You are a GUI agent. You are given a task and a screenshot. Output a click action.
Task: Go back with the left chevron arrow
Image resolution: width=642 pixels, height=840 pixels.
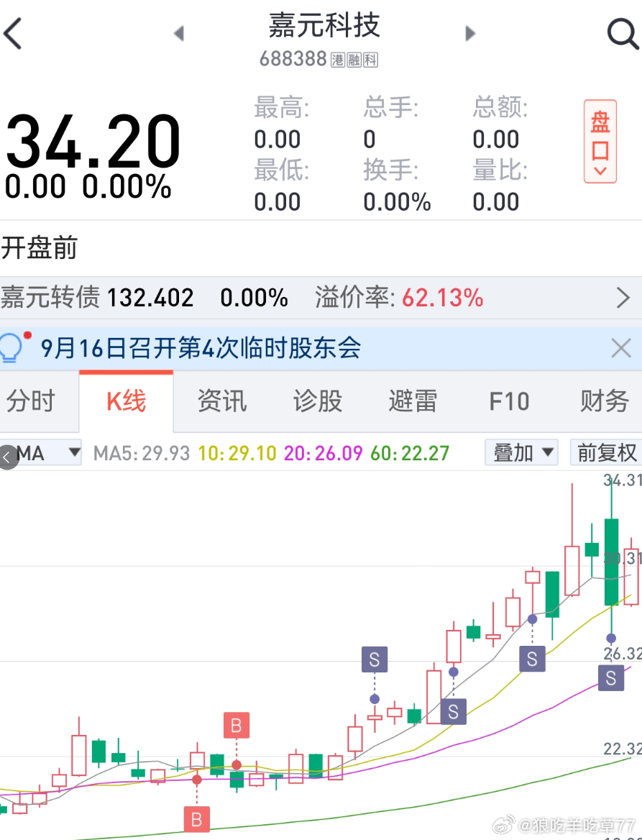(13, 34)
